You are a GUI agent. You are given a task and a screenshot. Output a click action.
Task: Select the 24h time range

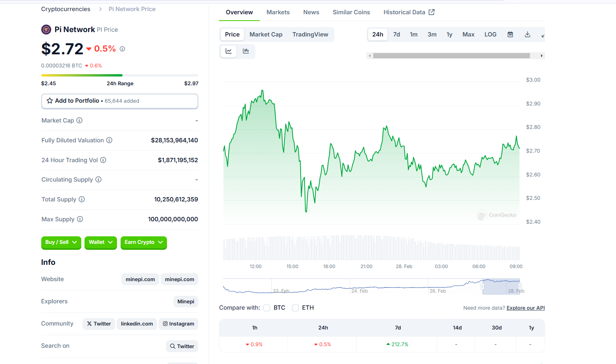[378, 34]
